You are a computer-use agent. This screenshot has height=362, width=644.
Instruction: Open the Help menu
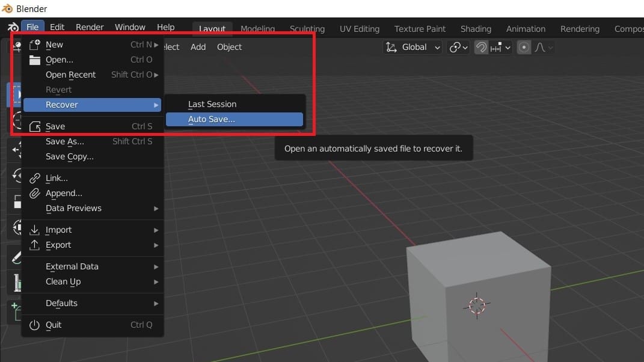(165, 27)
